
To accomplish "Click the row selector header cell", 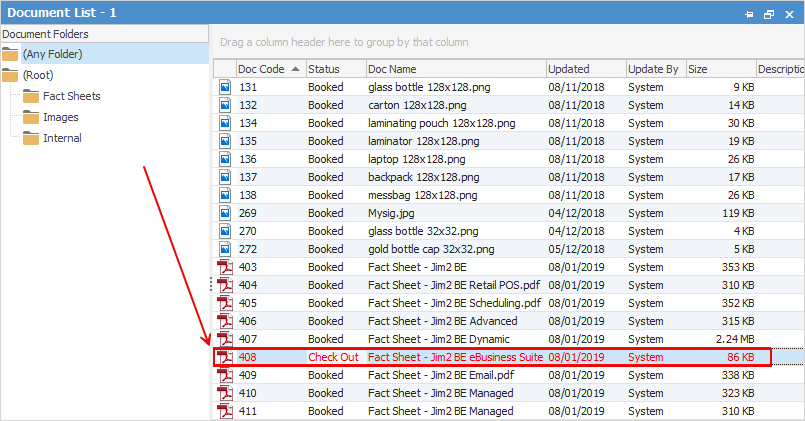I will (224, 69).
